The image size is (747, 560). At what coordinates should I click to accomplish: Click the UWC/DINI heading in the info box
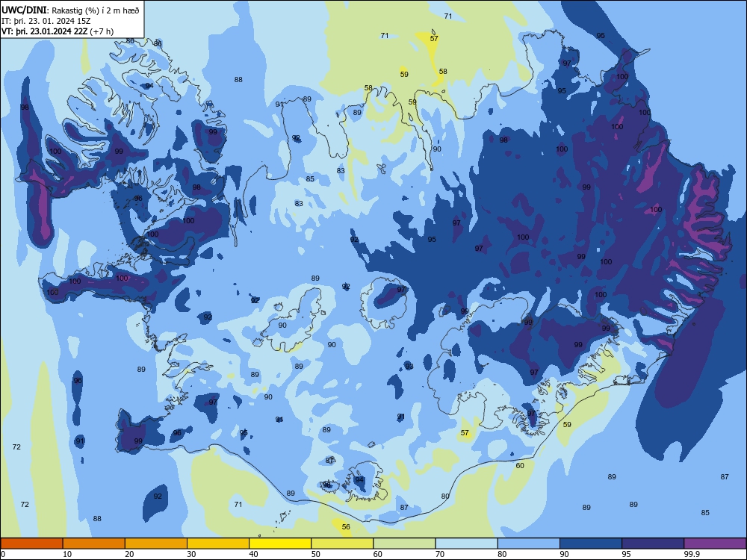point(24,10)
